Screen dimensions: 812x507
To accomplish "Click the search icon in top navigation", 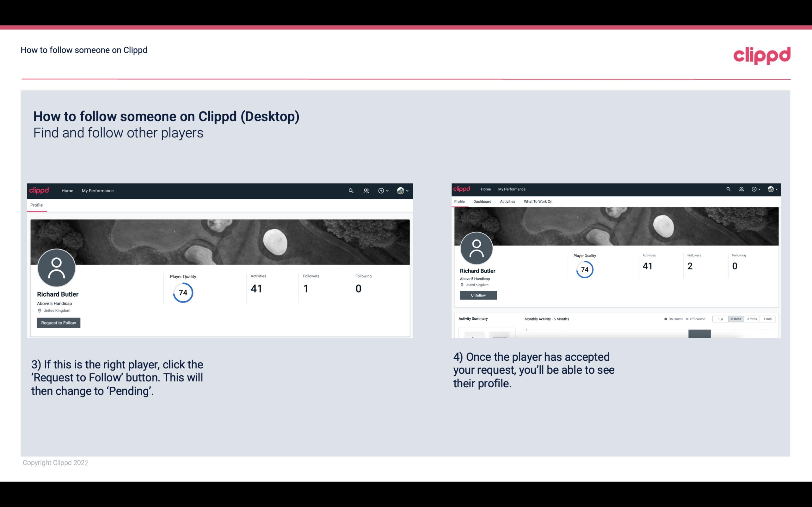I will point(351,190).
